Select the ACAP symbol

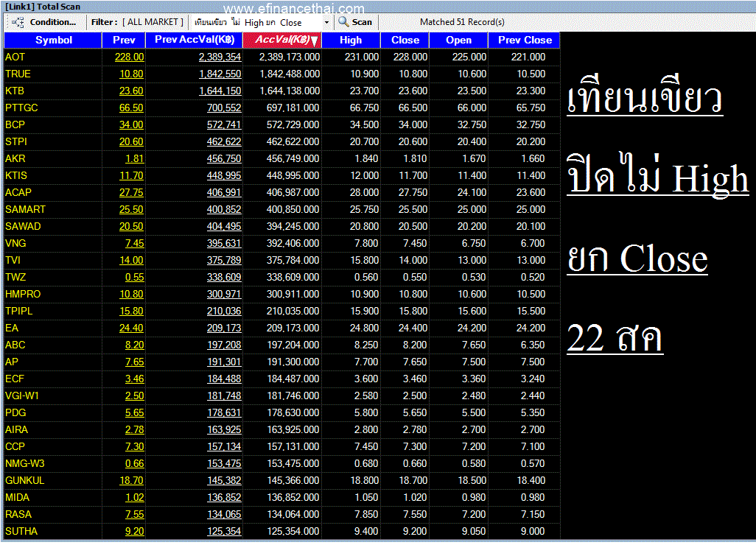[x=18, y=193]
